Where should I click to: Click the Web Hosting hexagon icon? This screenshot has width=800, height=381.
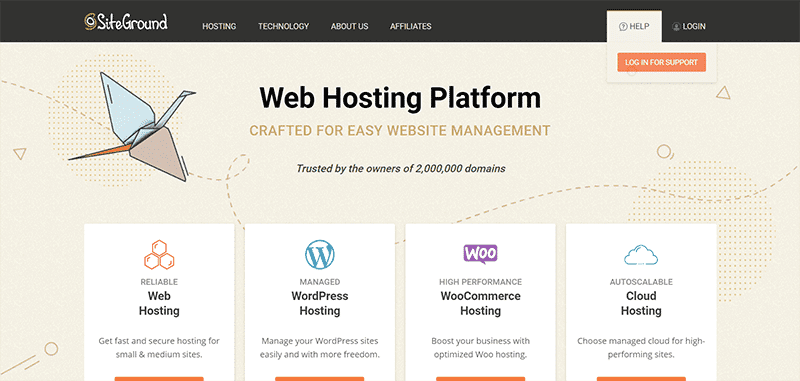[159, 255]
